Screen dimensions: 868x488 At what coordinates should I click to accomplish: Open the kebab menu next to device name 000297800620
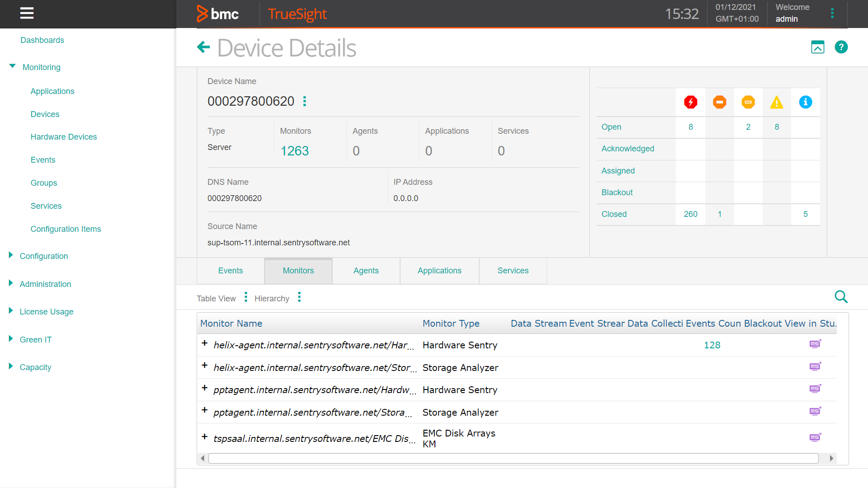304,101
